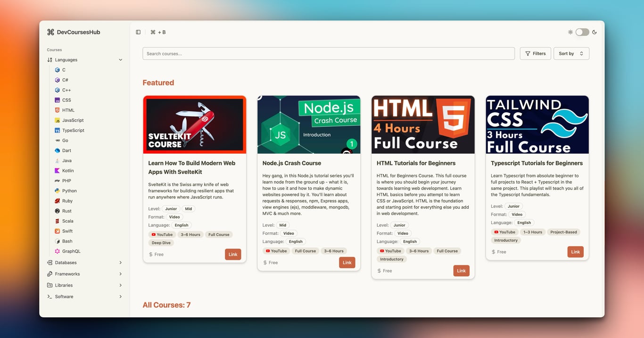The image size is (644, 338).
Task: Expand the Frameworks section
Action: (85, 274)
